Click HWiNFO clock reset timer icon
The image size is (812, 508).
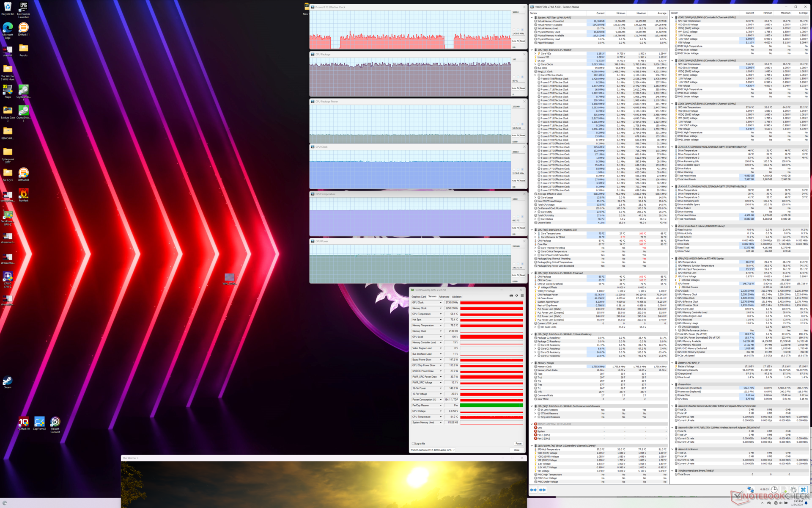(774, 490)
